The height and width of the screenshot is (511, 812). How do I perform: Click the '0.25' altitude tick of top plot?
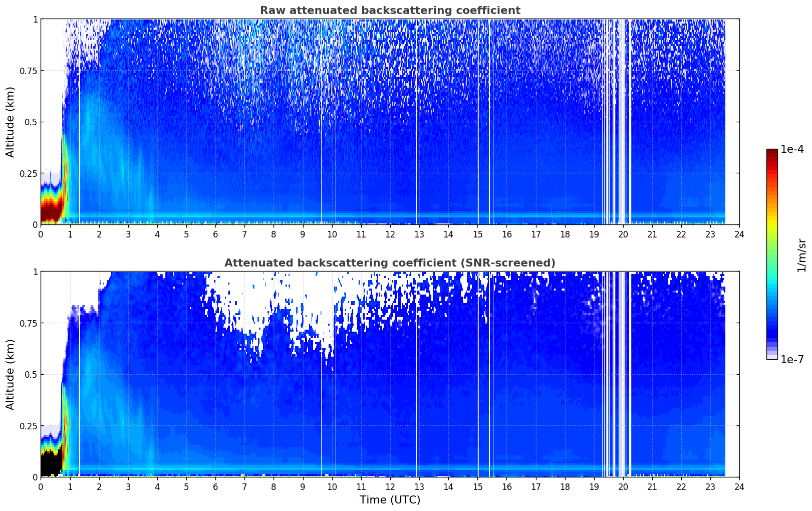tap(29, 173)
